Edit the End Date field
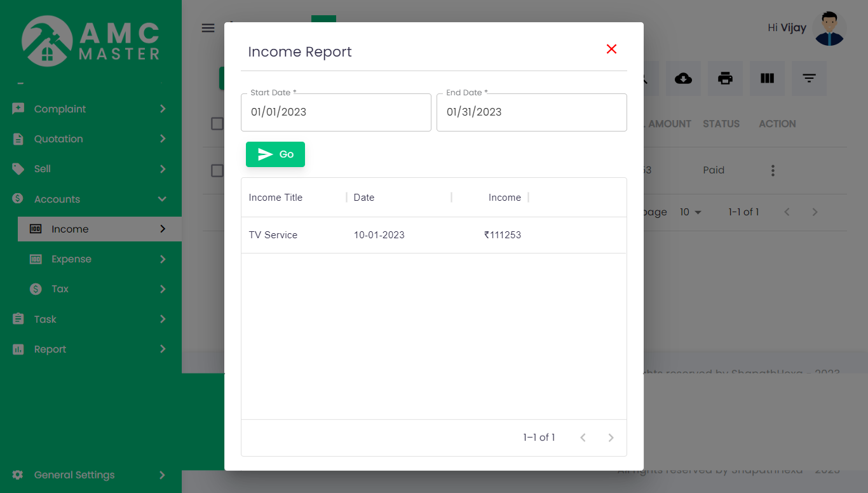Image resolution: width=868 pixels, height=493 pixels. [531, 112]
